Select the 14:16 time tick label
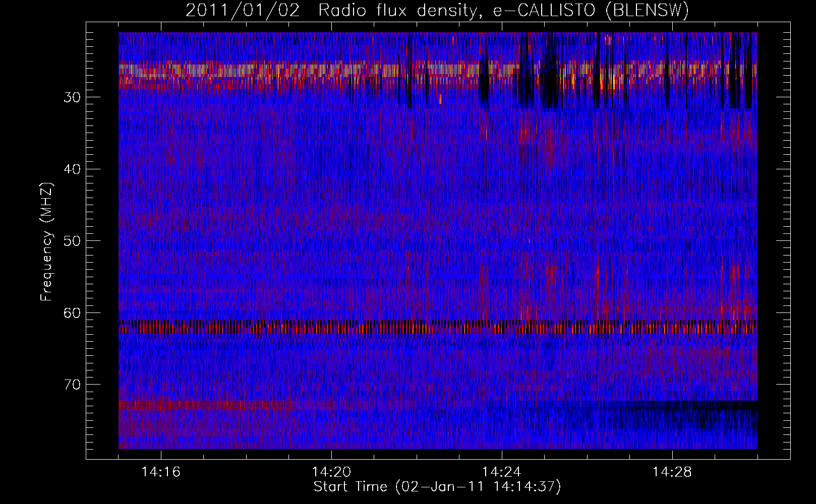 [161, 472]
